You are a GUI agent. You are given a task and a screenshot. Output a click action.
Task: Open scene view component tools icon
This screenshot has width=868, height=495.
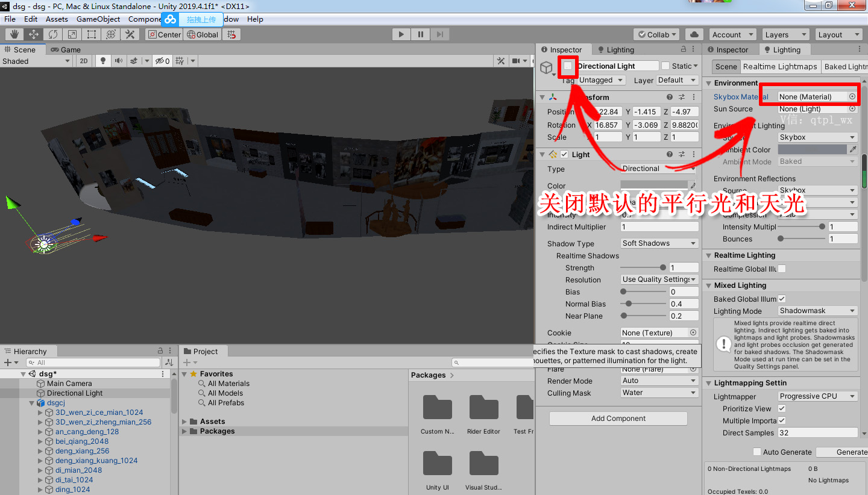(500, 61)
